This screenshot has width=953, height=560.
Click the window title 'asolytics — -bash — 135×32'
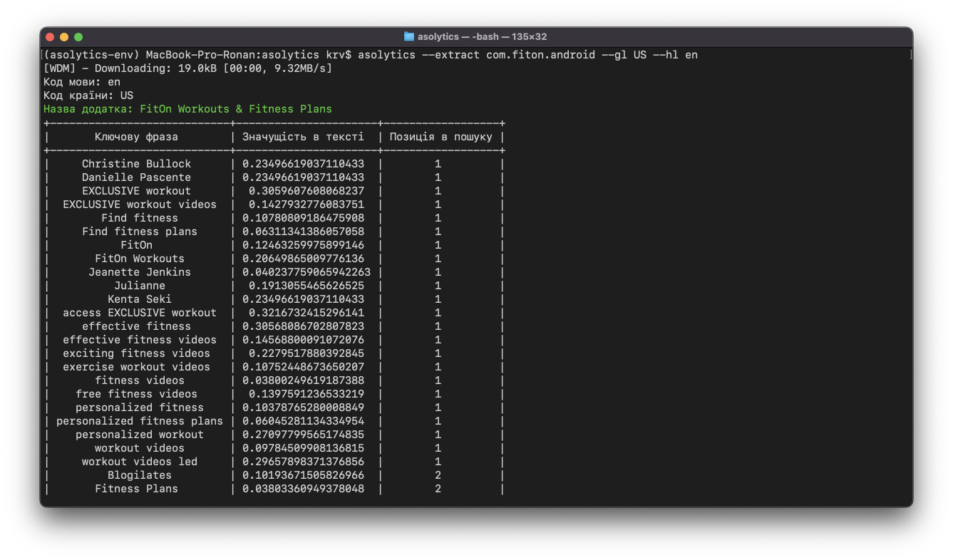coord(483,36)
